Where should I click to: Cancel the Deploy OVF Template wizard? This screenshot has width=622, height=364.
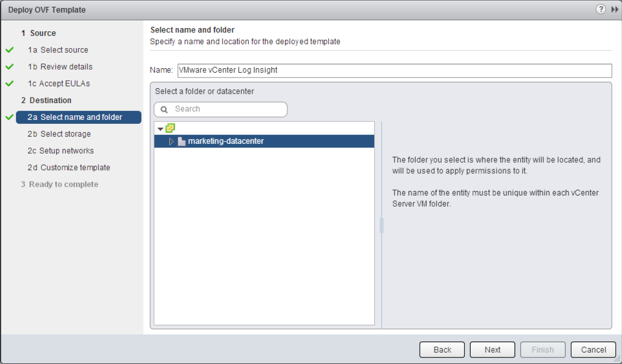coord(593,350)
